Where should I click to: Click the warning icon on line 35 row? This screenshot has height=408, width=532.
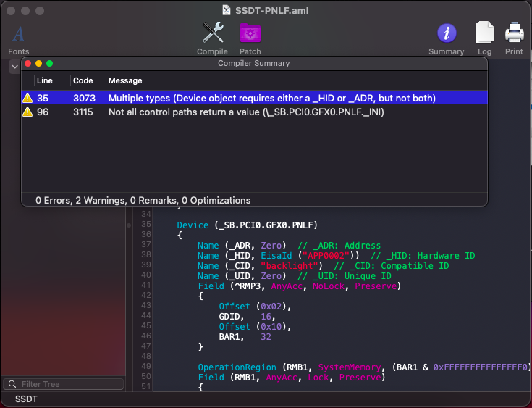coord(28,98)
